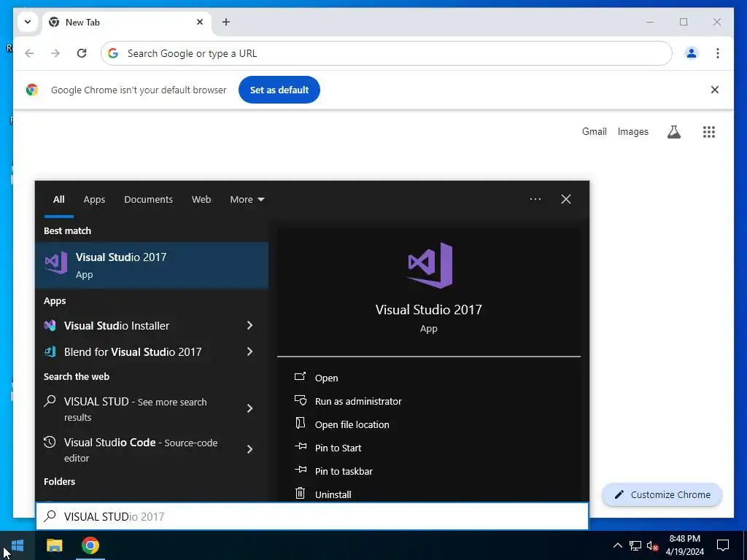Click the Windows search text box

[x=312, y=516]
